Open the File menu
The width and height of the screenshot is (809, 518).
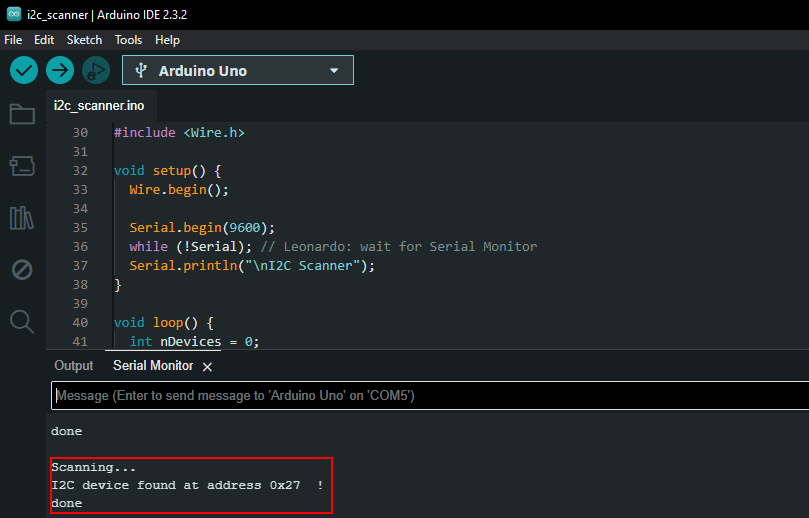point(13,40)
